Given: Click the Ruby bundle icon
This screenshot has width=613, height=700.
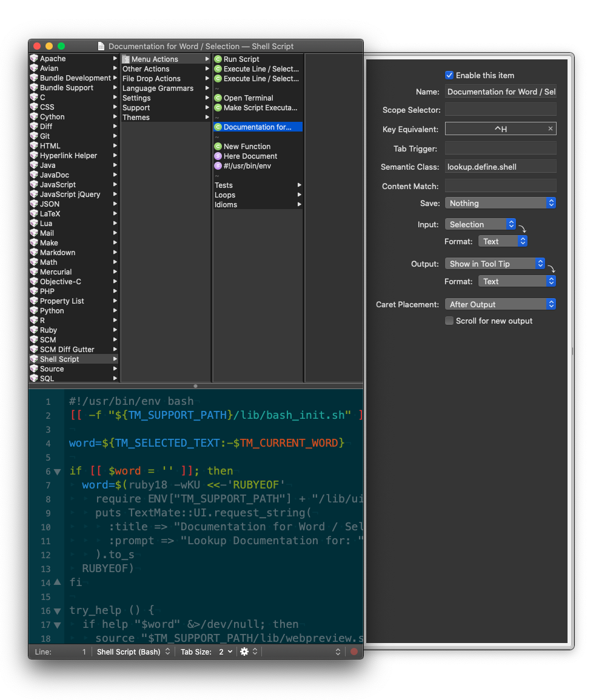Looking at the screenshot, I should pyautogui.click(x=34, y=330).
